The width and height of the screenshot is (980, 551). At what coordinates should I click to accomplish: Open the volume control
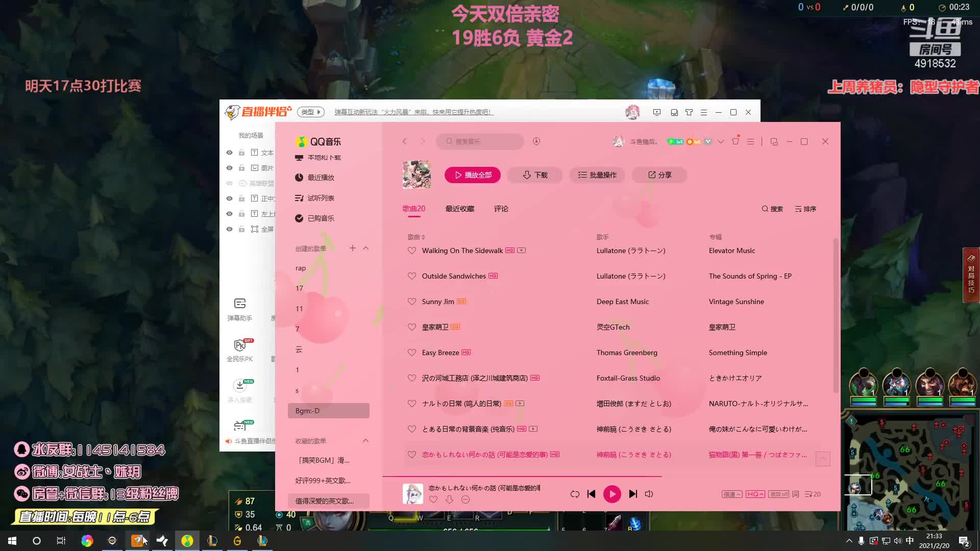click(x=649, y=494)
